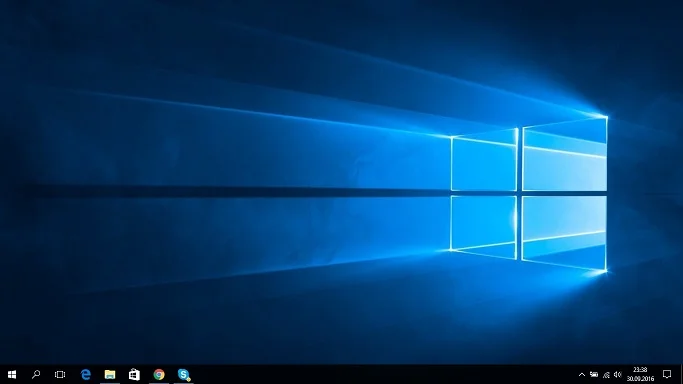Show hidden system tray icons
This screenshot has width=683, height=384.
point(582,374)
